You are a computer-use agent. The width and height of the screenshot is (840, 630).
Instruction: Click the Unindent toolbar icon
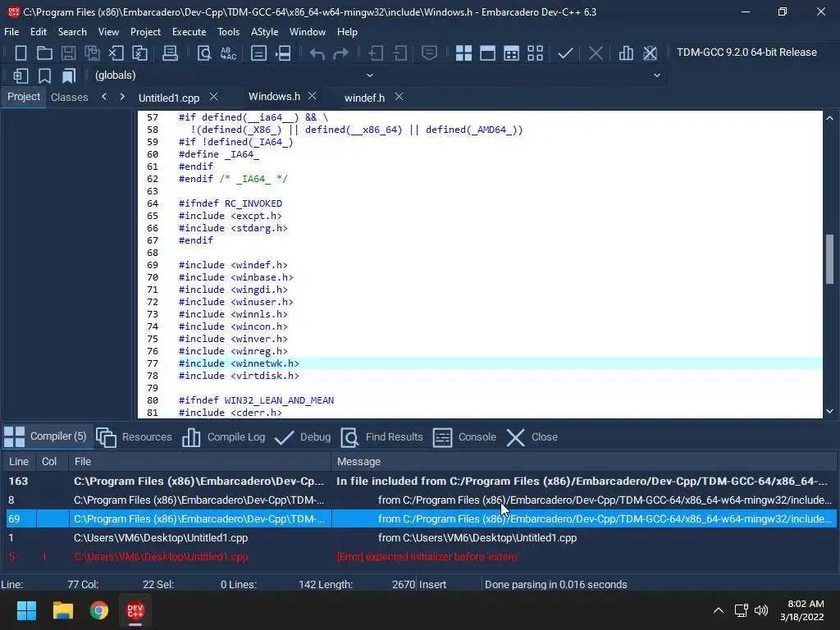tap(399, 52)
